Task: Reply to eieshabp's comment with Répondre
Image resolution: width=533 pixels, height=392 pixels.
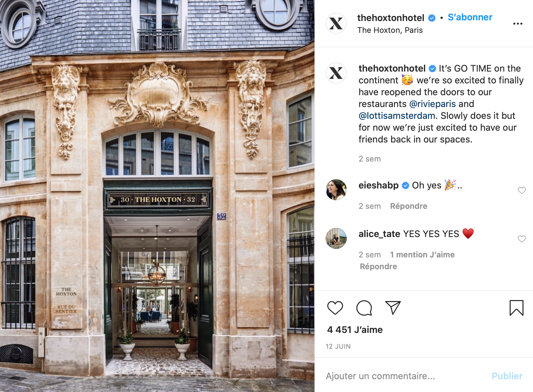Action: (x=408, y=206)
